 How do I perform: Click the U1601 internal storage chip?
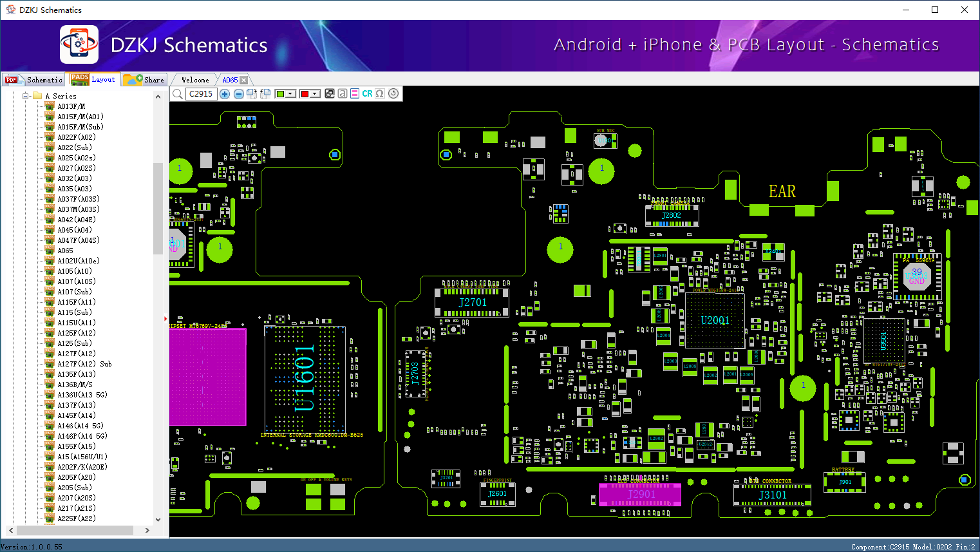[x=305, y=379]
